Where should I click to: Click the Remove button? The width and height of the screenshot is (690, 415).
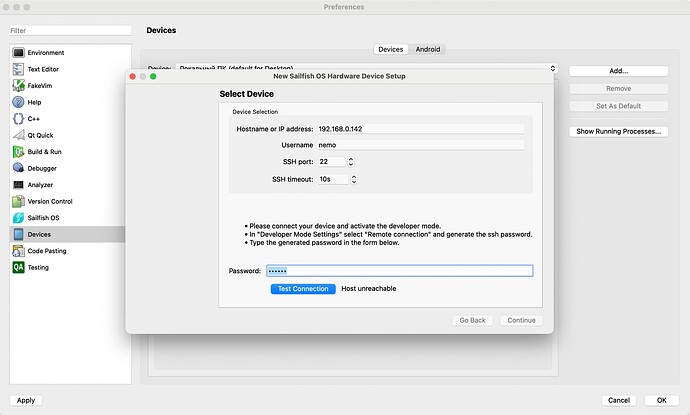point(618,88)
